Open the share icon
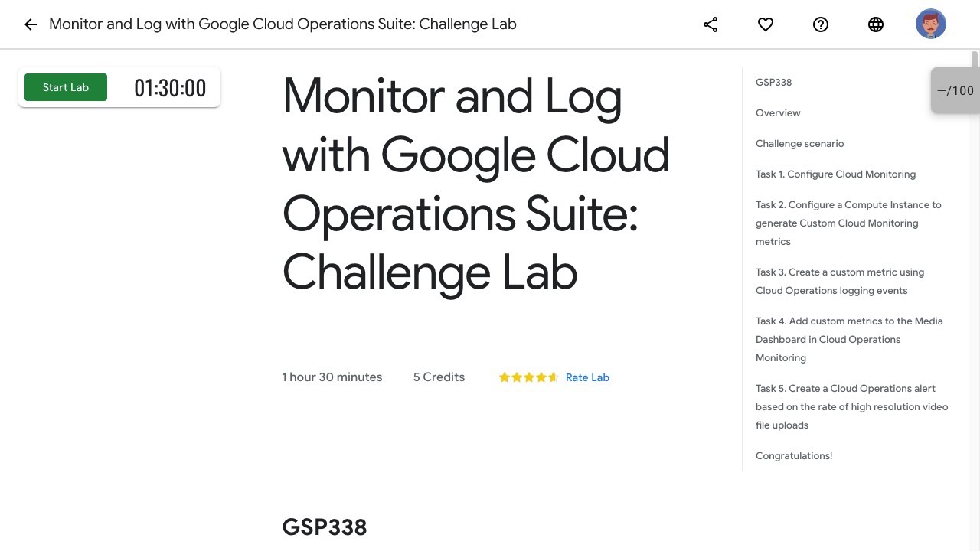The image size is (980, 551). point(710,24)
